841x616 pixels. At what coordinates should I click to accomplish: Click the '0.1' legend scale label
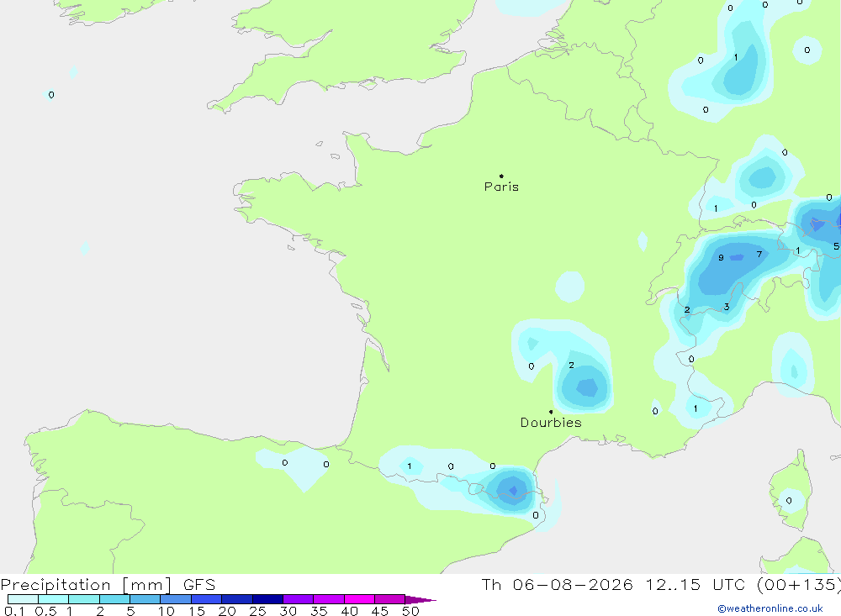(x=14, y=611)
